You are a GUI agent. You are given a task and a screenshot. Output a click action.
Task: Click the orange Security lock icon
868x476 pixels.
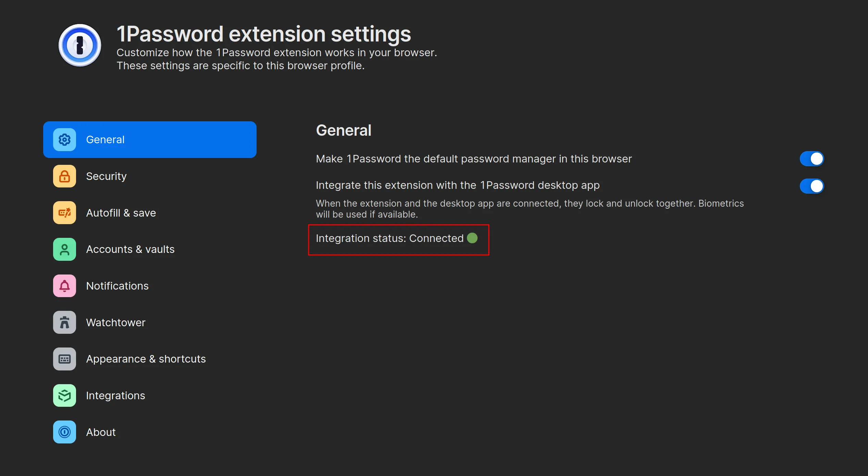64,176
